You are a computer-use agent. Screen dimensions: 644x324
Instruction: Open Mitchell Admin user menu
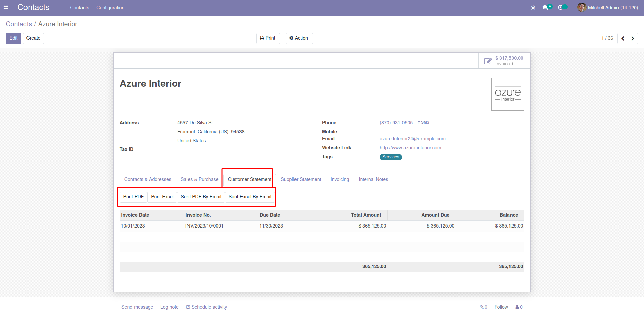tap(607, 7)
